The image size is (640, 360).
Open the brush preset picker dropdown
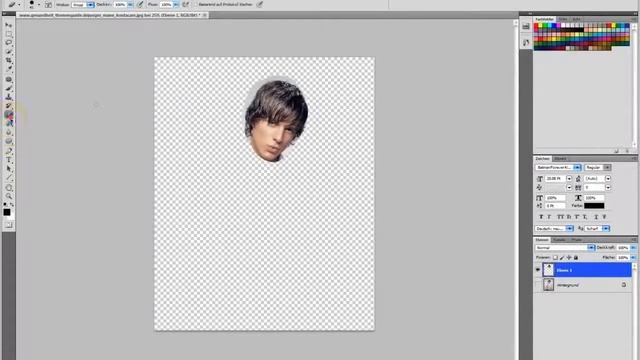click(39, 4)
